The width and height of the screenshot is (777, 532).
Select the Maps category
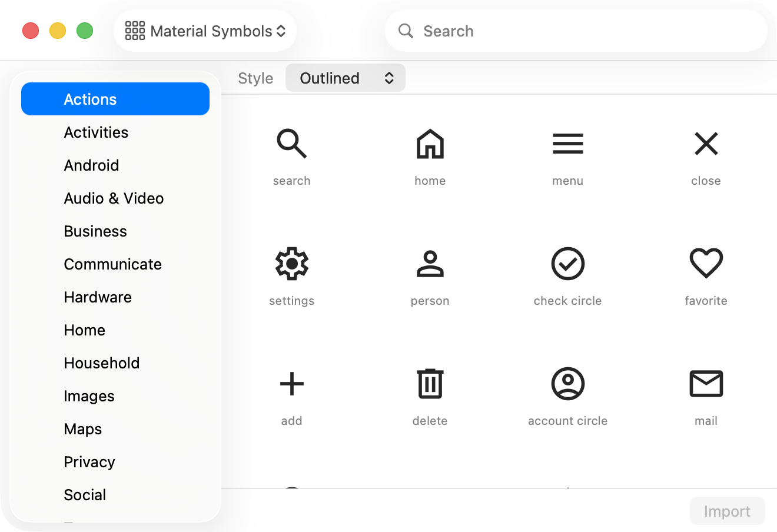coord(115,429)
